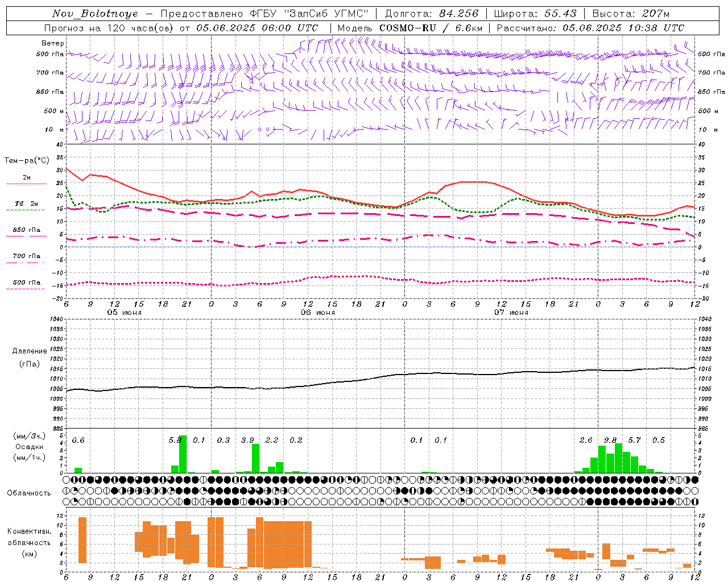Click the Конвективн. облачность (км) label

[x=29, y=542]
